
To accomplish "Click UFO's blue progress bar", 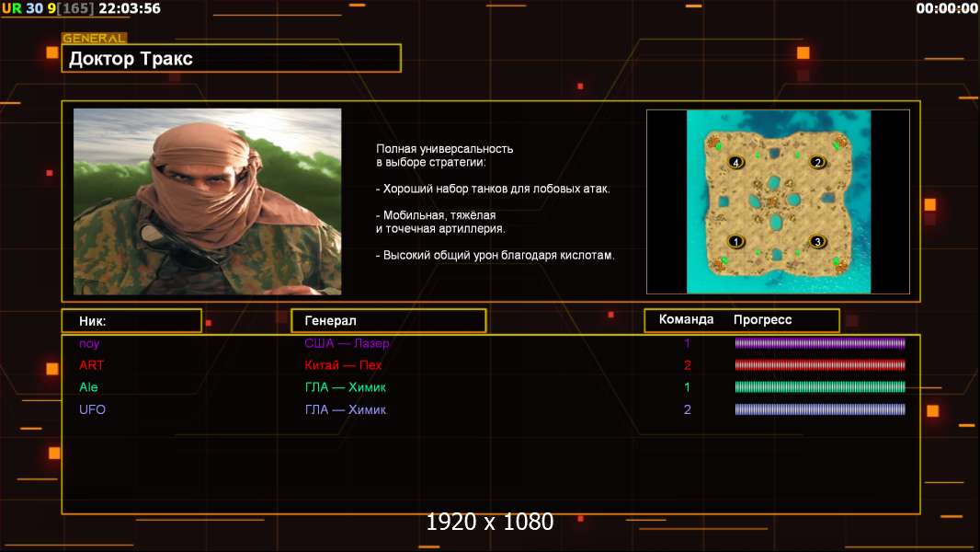I will [820, 409].
